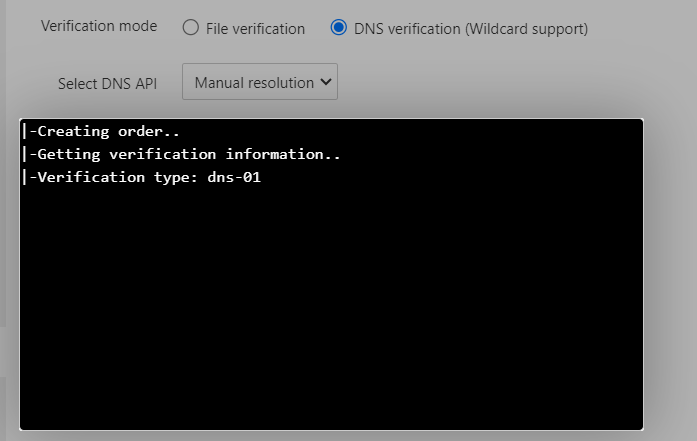Image resolution: width=697 pixels, height=441 pixels.
Task: Click the 'Verification type: dns-01' line
Action: 149,177
